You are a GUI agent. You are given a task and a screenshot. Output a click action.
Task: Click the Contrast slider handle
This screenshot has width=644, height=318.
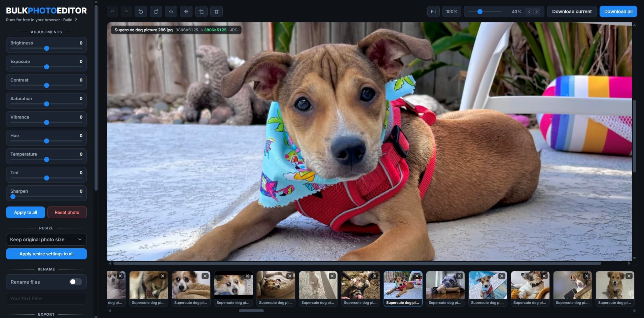coord(47,86)
